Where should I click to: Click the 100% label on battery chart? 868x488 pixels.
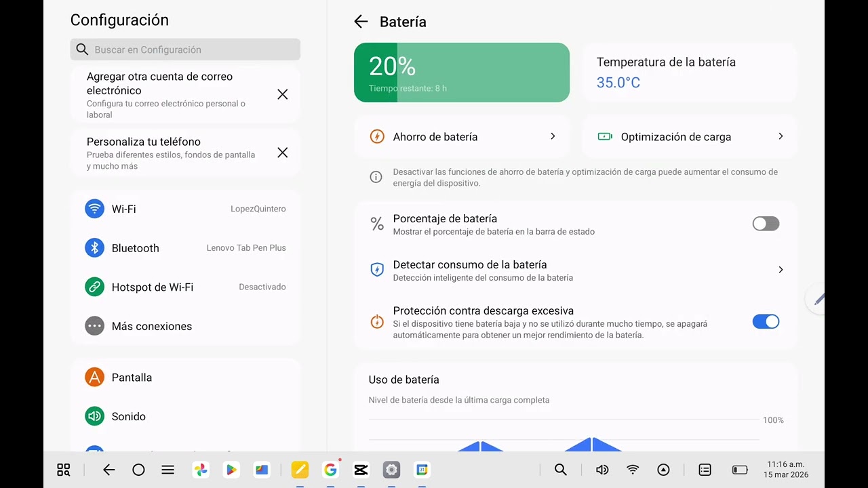click(x=773, y=420)
